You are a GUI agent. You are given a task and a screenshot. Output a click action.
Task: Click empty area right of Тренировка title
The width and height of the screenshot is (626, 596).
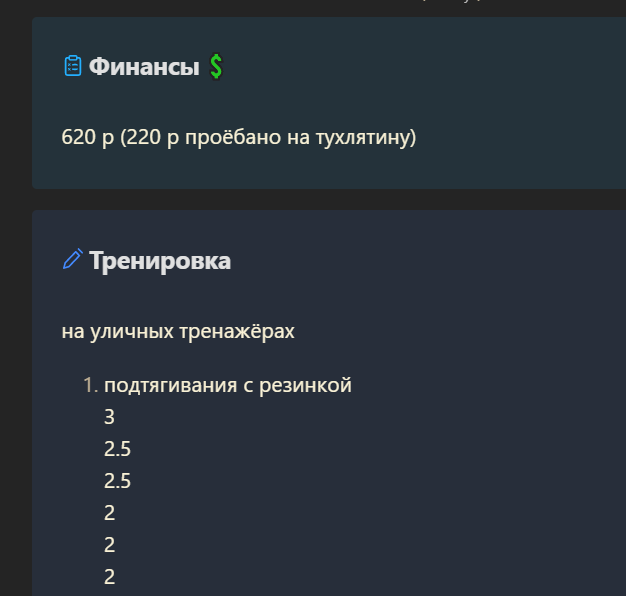click(427, 261)
